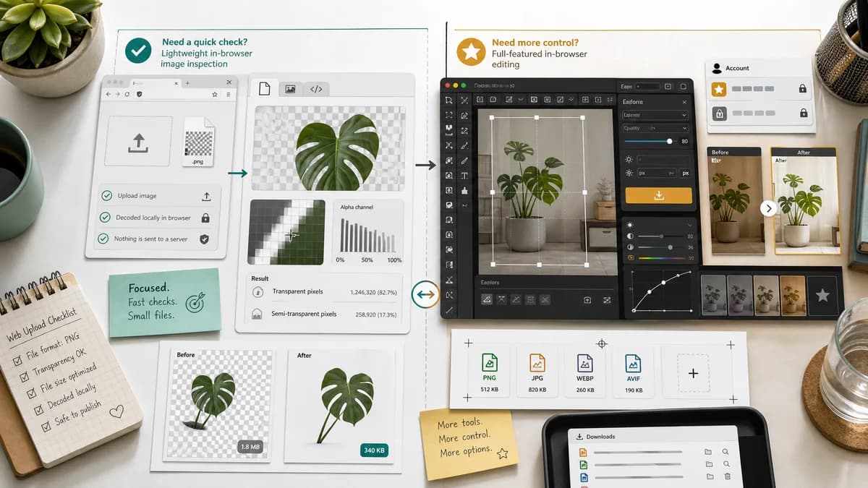Open the Account panel header

[x=759, y=68]
